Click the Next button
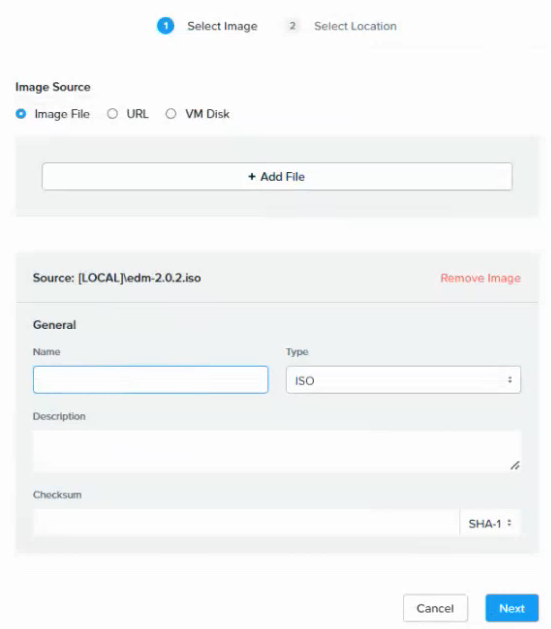This screenshot has width=551, height=629. tap(512, 608)
